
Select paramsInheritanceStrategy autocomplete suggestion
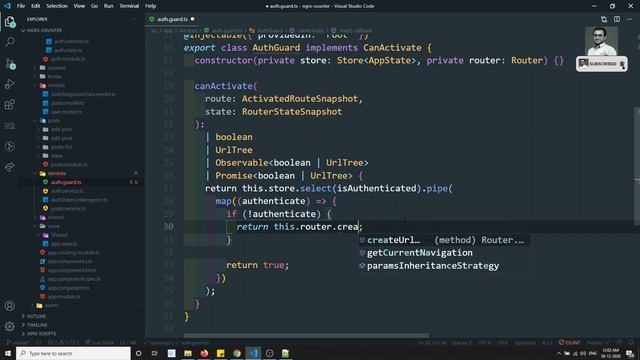(x=444, y=266)
